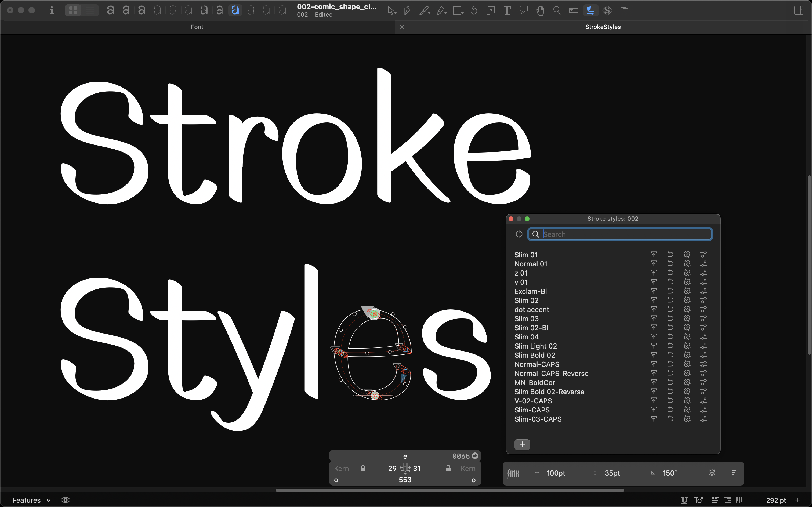Viewport: 812px width, 507px height.
Task: Switch to the StrokeStyles tab
Action: point(603,27)
